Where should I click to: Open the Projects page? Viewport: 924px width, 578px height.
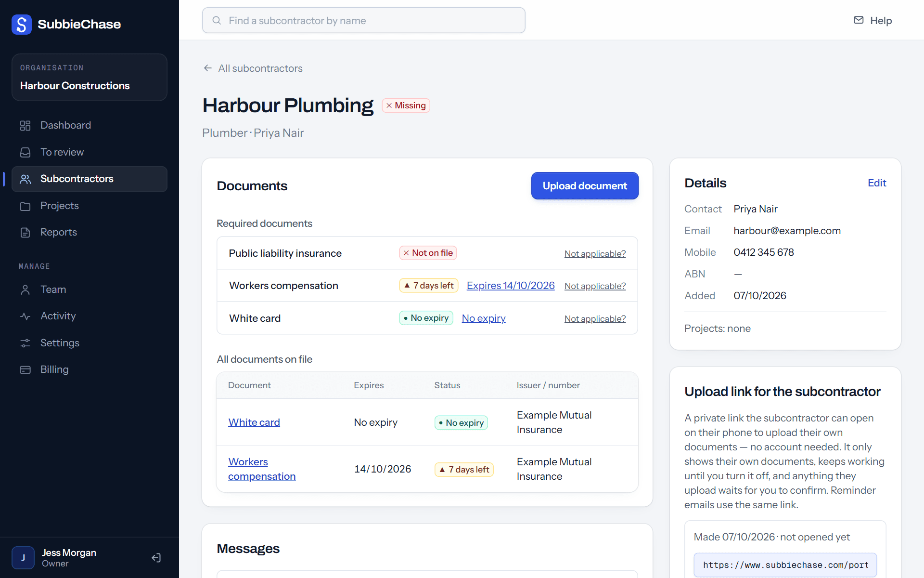click(90, 206)
